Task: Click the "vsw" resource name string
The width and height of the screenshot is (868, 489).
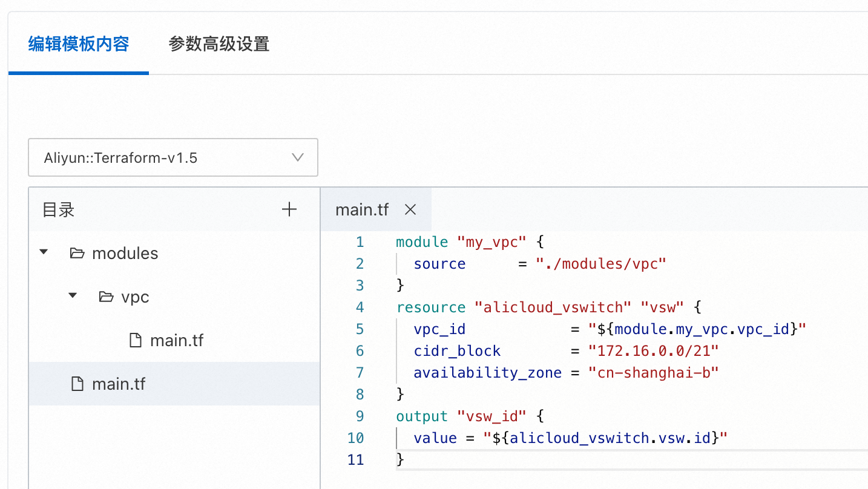Action: pos(662,307)
